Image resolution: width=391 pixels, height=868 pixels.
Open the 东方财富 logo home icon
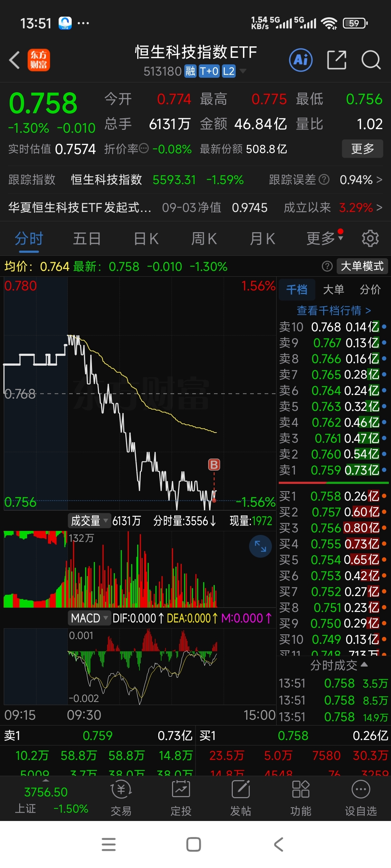(39, 60)
